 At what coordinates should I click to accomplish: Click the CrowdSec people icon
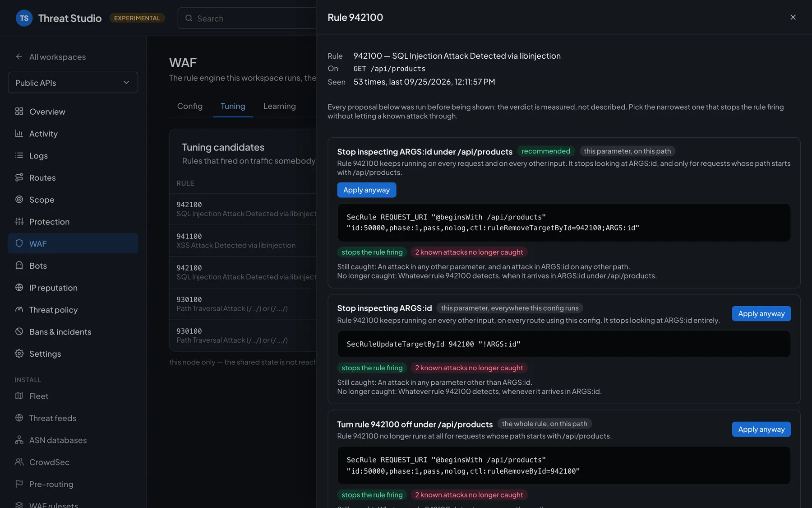pyautogui.click(x=19, y=462)
